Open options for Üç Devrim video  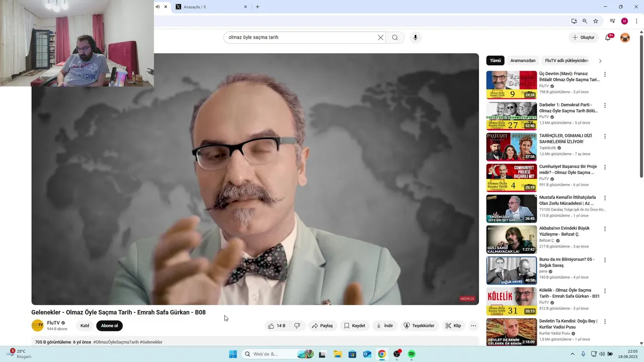click(x=605, y=74)
